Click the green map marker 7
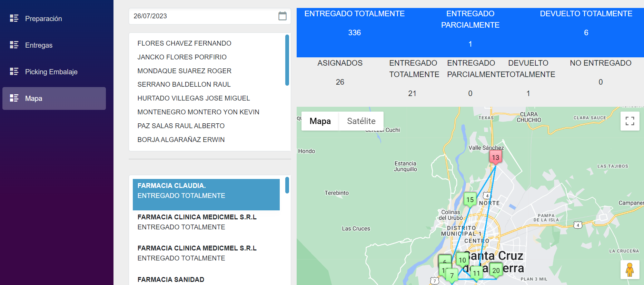This screenshot has width=644, height=285. coord(452,276)
